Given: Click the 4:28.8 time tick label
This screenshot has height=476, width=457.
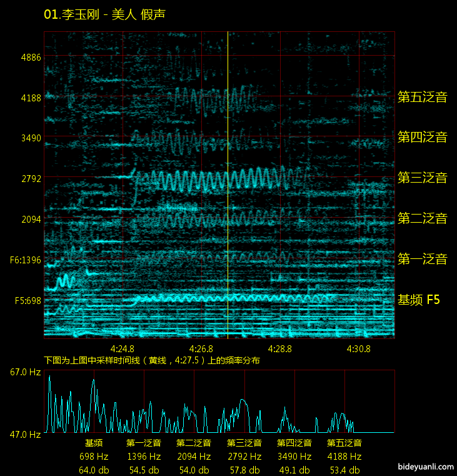Looking at the screenshot, I should coord(280,348).
